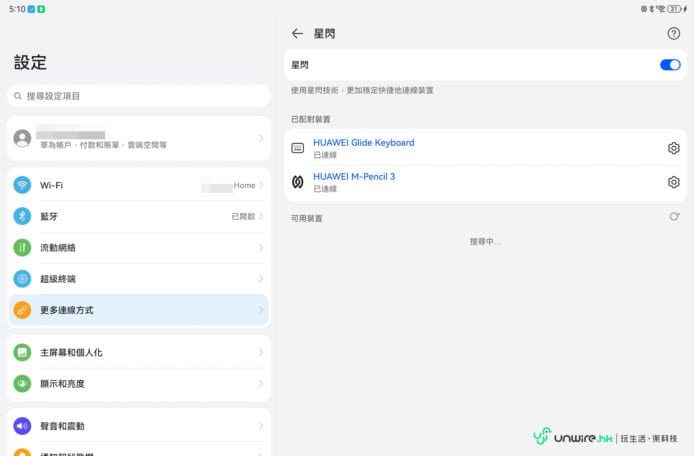The width and height of the screenshot is (694, 456).
Task: Tap the 流動網絡 mobile network icon
Action: tap(22, 248)
